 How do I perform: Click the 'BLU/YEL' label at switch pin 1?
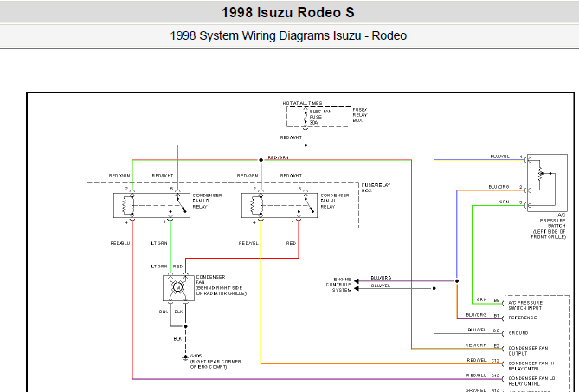tap(499, 157)
